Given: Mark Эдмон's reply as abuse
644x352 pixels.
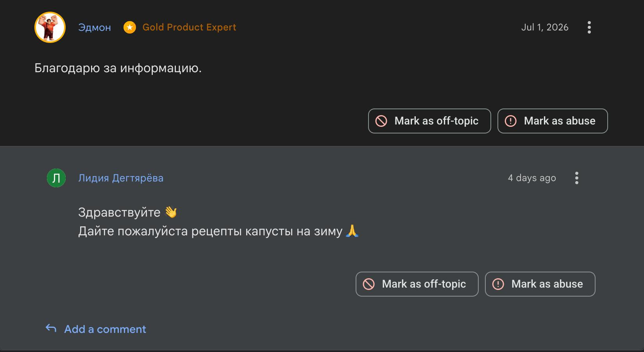Looking at the screenshot, I should (553, 121).
